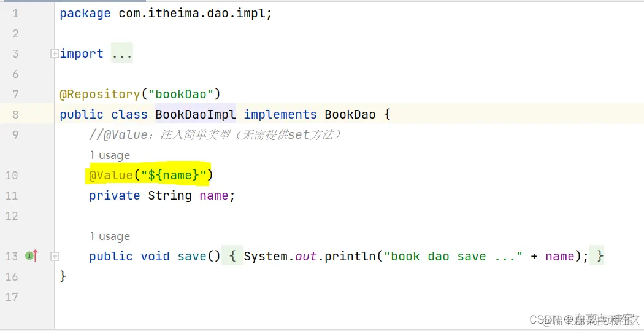Screen dimensions: 644x331
Task: Click the name variable in println argument
Action: point(559,256)
